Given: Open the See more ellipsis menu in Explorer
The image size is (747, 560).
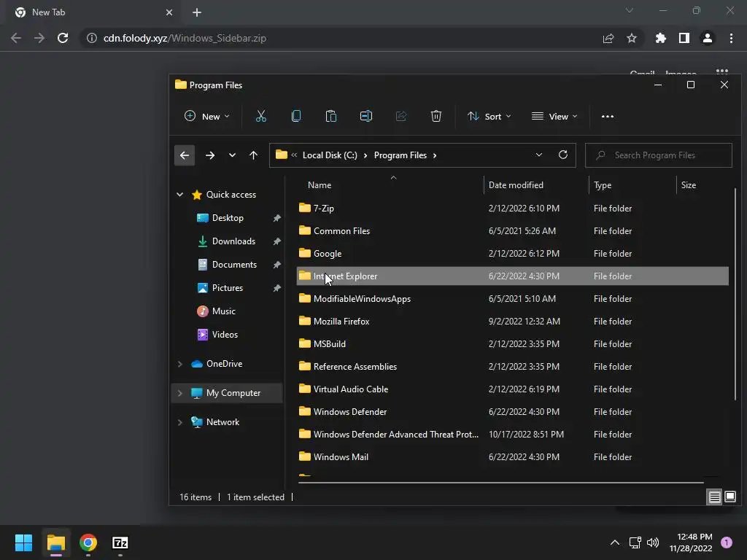Looking at the screenshot, I should (608, 116).
